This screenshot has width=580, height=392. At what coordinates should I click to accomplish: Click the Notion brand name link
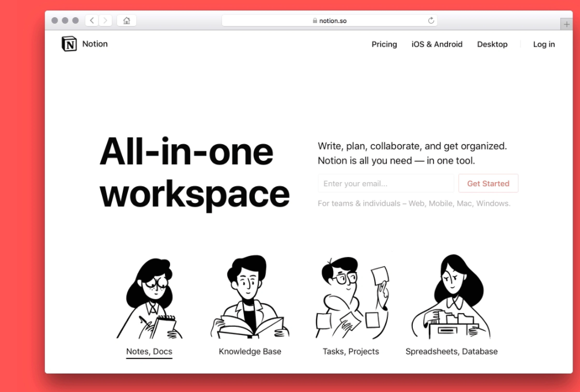click(95, 44)
